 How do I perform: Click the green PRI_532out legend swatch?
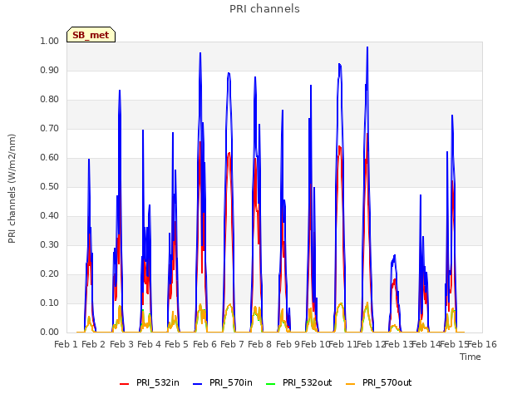[271, 384]
